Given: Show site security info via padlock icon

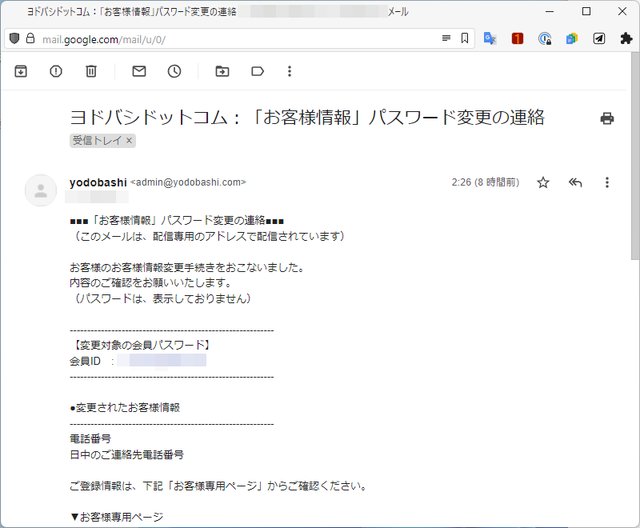Looking at the screenshot, I should 30,38.
